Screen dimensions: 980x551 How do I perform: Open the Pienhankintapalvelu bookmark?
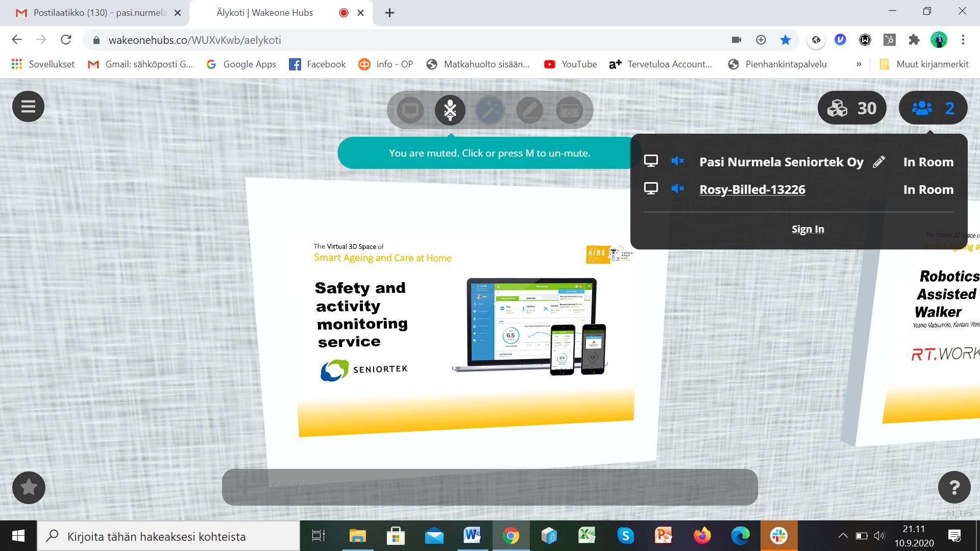pos(777,64)
